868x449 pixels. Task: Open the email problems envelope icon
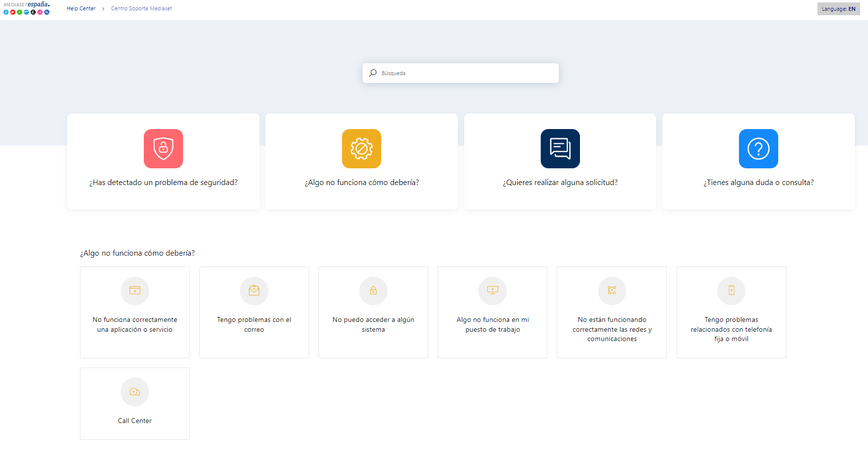tap(254, 291)
